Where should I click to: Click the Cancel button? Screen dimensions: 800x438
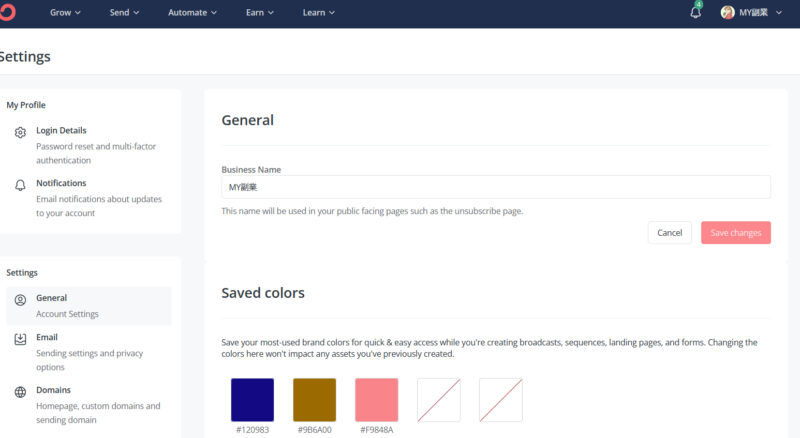click(670, 233)
